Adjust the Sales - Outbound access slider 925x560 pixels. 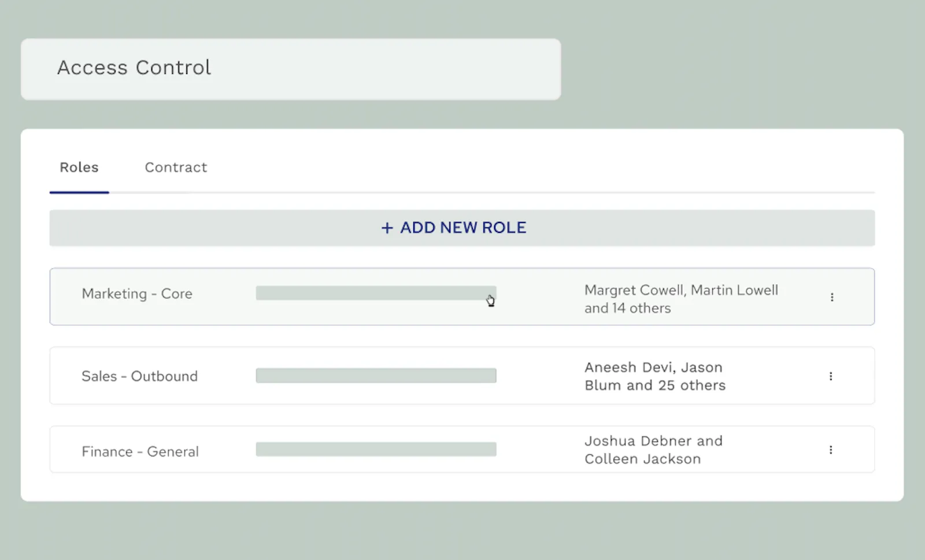pos(376,375)
